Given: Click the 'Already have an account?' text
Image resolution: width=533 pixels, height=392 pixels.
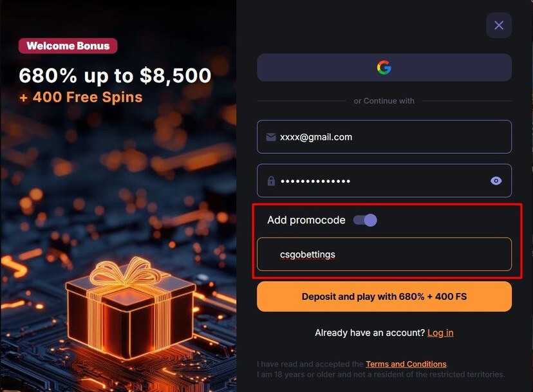Looking at the screenshot, I should pyautogui.click(x=369, y=333).
